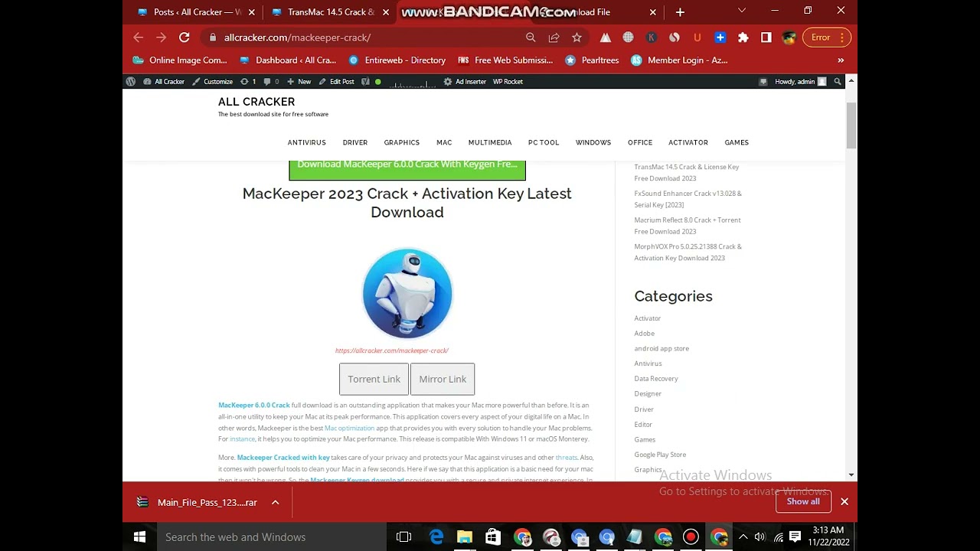The width and height of the screenshot is (980, 551).
Task: Open Task View on the taskbar
Action: pyautogui.click(x=404, y=537)
